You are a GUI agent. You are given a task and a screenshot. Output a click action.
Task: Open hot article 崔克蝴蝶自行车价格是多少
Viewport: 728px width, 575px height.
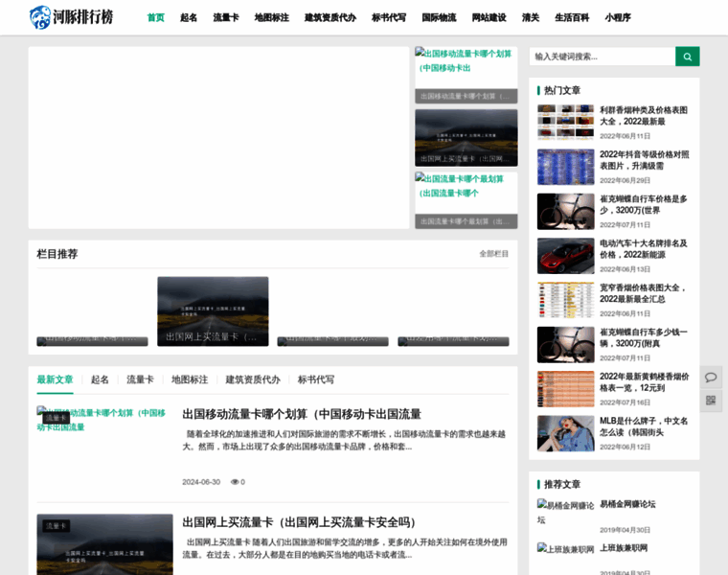point(644,204)
